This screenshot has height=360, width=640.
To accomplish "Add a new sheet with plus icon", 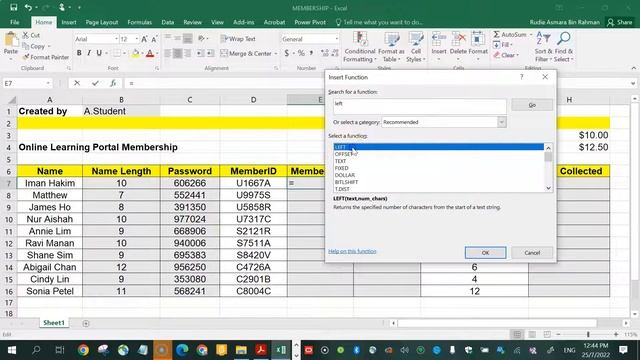I will pos(85,323).
